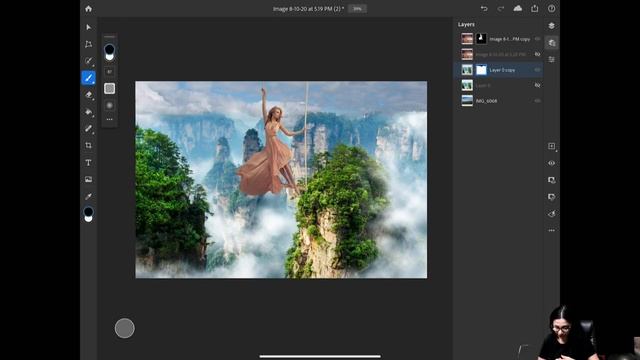Image resolution: width=640 pixels, height=360 pixels.
Task: Toggle layer visibility in right taskbar
Action: coord(551,163)
